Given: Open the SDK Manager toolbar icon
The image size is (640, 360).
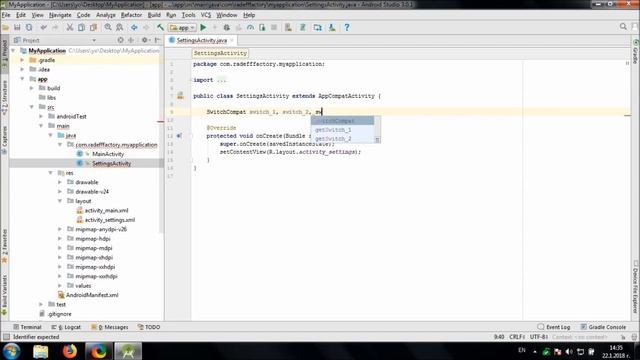Looking at the screenshot, I should [x=332, y=27].
